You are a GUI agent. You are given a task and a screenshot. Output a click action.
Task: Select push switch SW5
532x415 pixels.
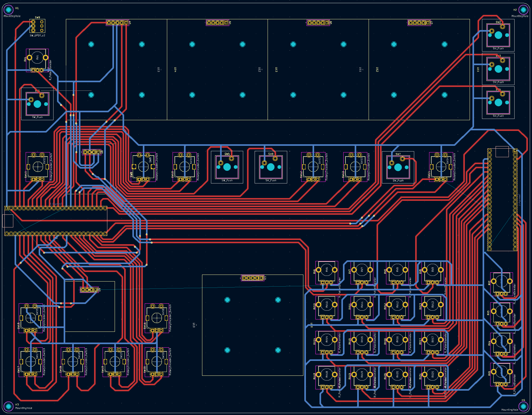coord(227,167)
